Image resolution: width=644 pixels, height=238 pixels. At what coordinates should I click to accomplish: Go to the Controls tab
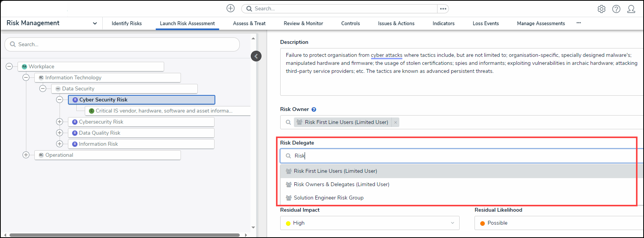350,23
